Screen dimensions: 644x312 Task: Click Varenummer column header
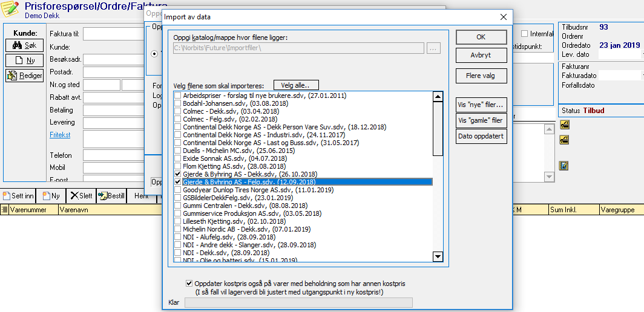point(34,210)
